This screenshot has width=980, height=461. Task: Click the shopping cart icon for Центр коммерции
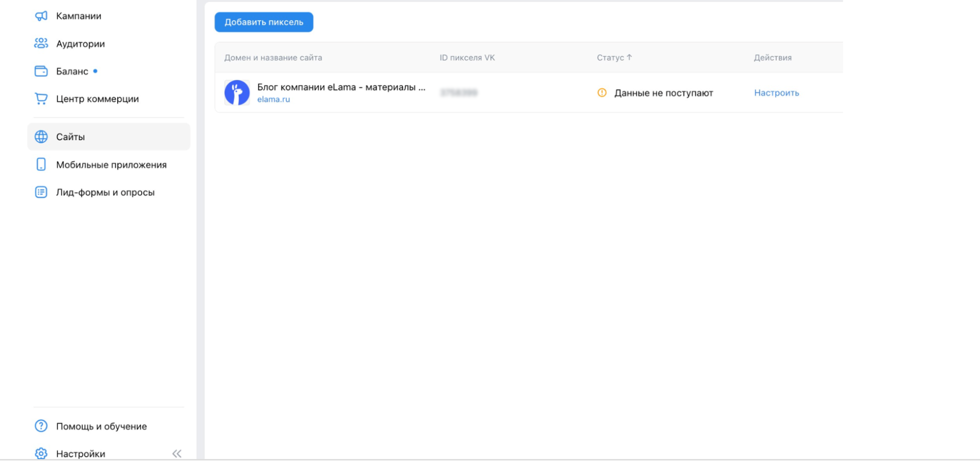tap(41, 98)
